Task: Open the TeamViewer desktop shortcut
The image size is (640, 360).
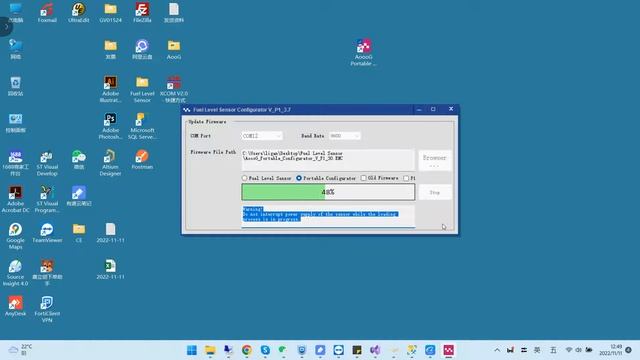Action: pyautogui.click(x=47, y=233)
